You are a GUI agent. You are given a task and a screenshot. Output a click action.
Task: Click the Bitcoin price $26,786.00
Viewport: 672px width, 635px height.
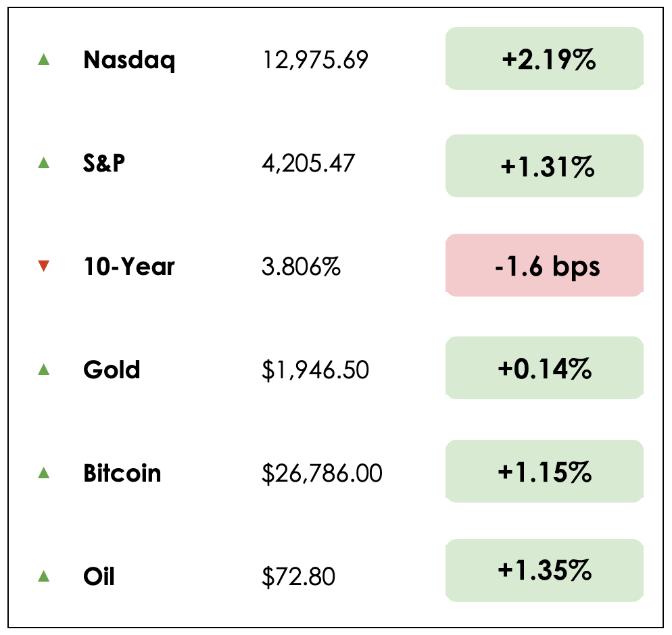tap(322, 474)
